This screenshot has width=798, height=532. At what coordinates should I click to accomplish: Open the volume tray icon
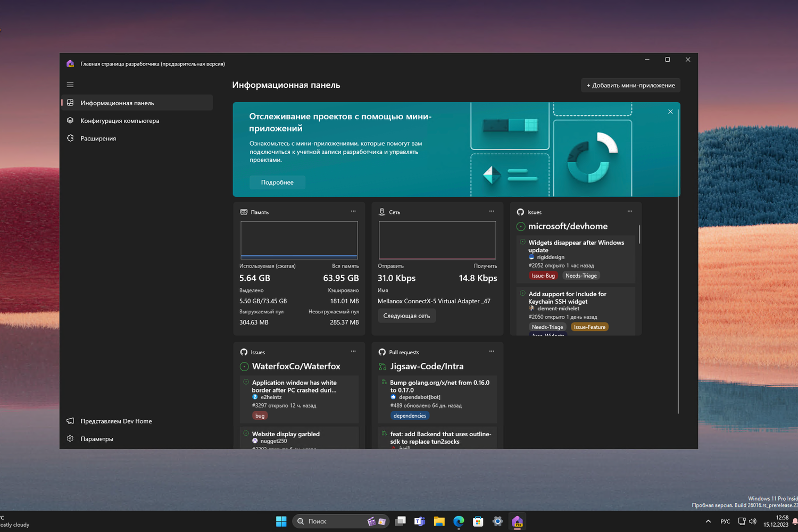click(x=753, y=521)
